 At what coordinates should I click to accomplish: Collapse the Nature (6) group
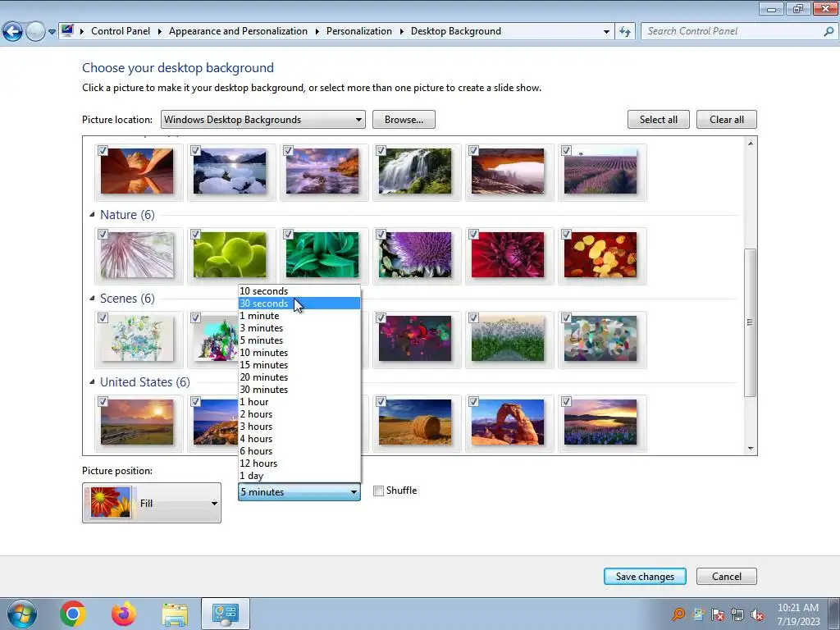tap(92, 214)
